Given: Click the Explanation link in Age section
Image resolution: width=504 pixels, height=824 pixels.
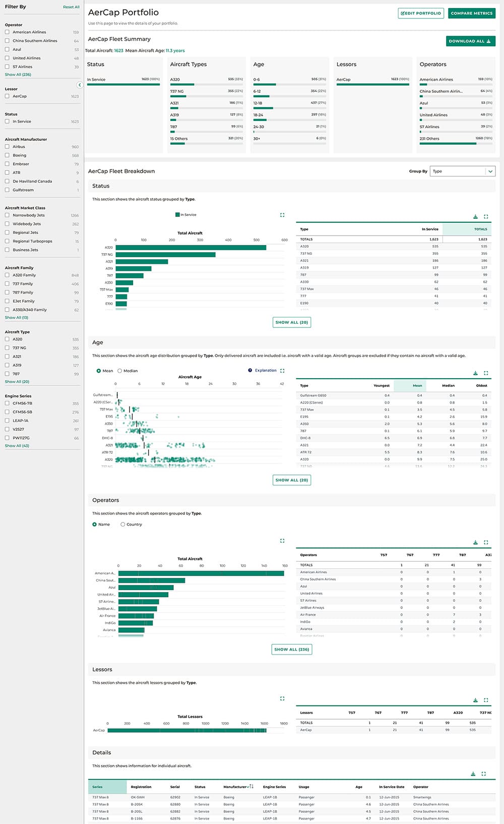Looking at the screenshot, I should [266, 370].
